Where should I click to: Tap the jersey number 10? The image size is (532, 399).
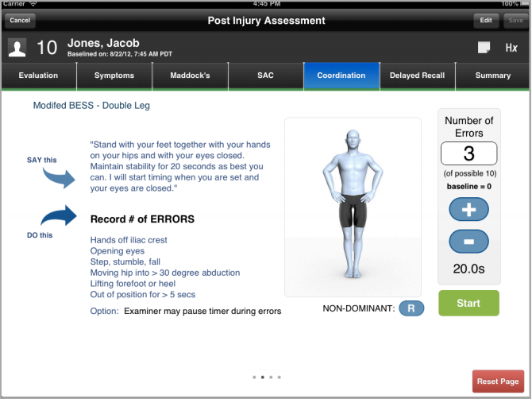47,48
